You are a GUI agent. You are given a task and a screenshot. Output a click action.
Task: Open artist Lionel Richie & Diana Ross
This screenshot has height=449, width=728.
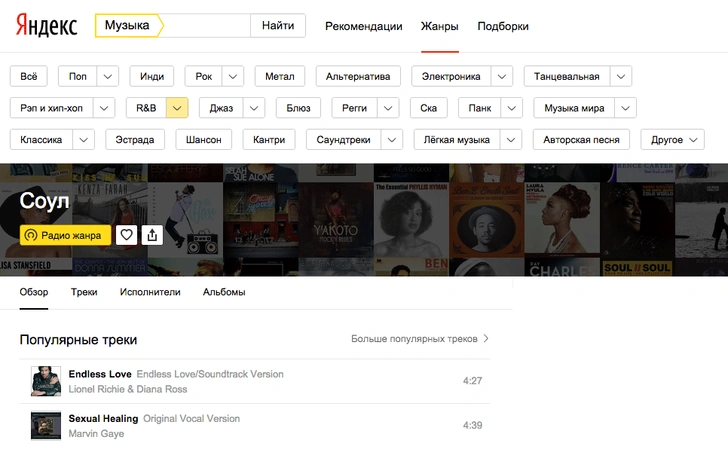pos(128,389)
